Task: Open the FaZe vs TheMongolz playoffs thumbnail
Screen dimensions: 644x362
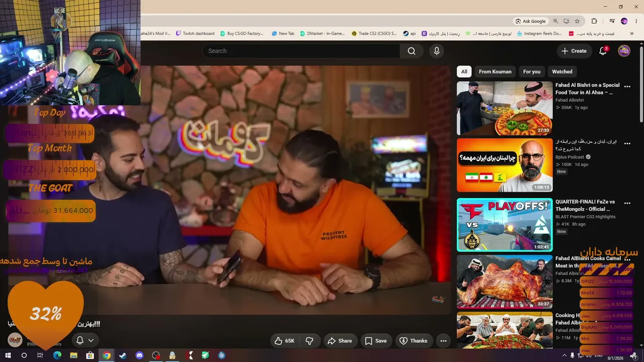Action: tap(505, 225)
